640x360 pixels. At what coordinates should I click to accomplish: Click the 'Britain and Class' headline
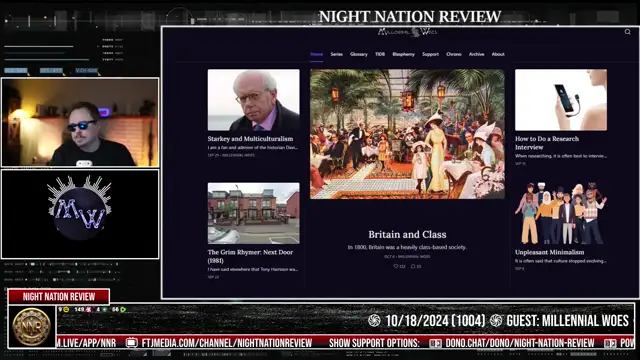pos(407,234)
